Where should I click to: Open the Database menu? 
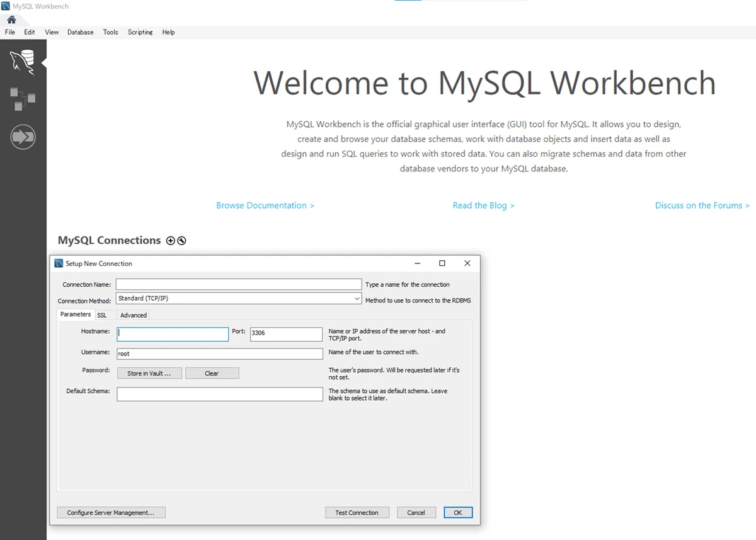click(x=81, y=32)
